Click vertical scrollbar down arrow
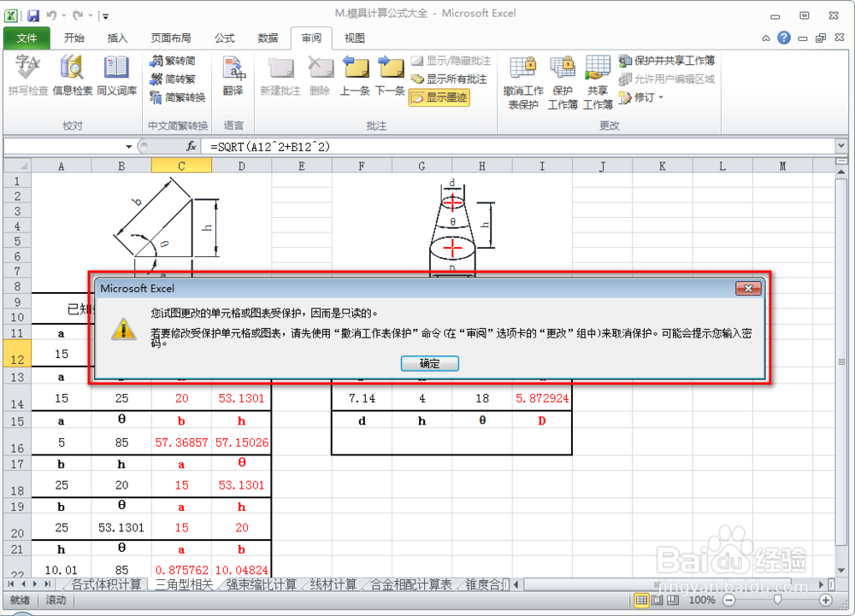This screenshot has width=855, height=616. pyautogui.click(x=841, y=570)
